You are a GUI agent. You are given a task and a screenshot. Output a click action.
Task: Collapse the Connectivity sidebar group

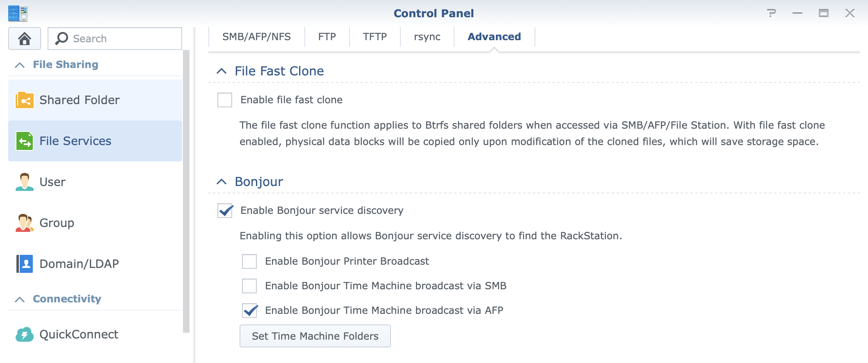20,299
